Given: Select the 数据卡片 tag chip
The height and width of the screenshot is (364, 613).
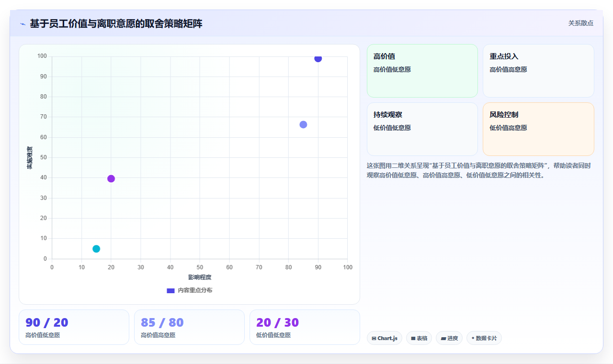Looking at the screenshot, I should pyautogui.click(x=484, y=338).
